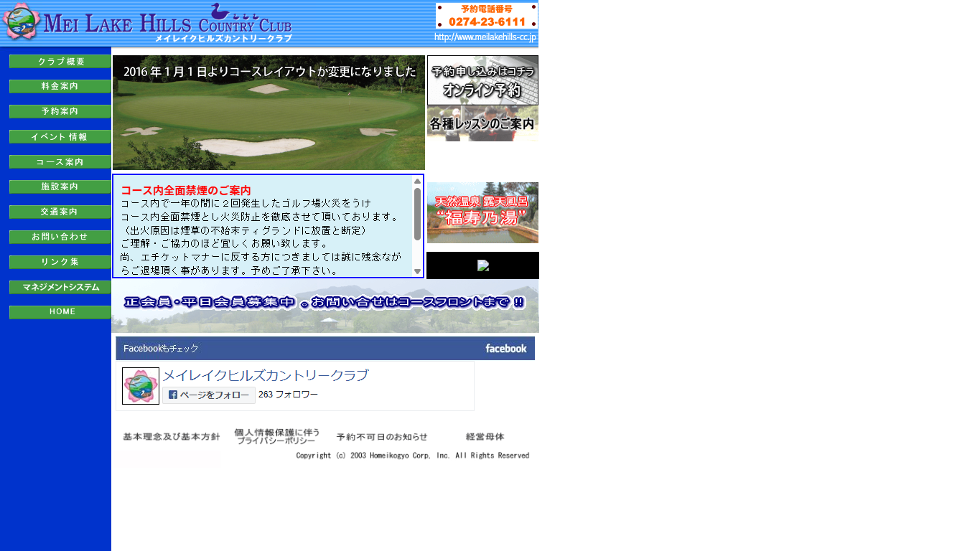The width and height of the screenshot is (980, 551).
Task: Click Mei Lake Hills flower logo
Action: 22,22
